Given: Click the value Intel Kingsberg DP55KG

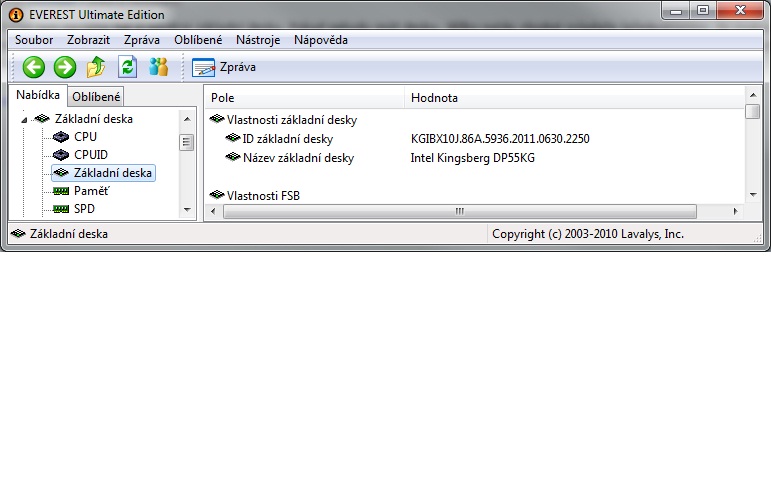Looking at the screenshot, I should pos(473,158).
